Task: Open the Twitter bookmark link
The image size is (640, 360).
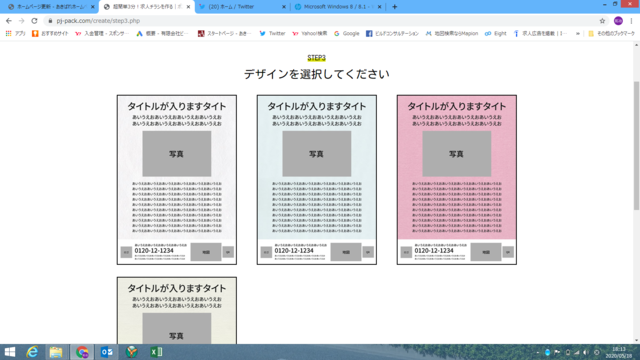Action: 272,33
